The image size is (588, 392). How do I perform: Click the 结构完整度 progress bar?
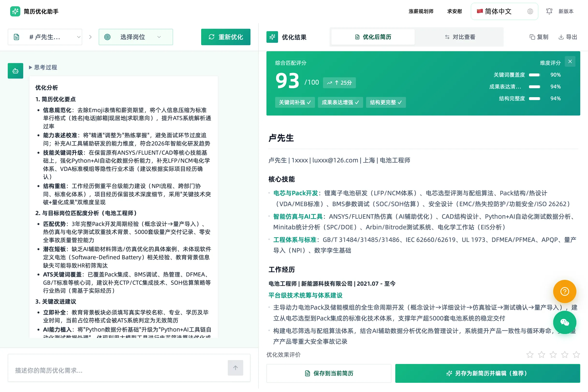click(x=535, y=99)
